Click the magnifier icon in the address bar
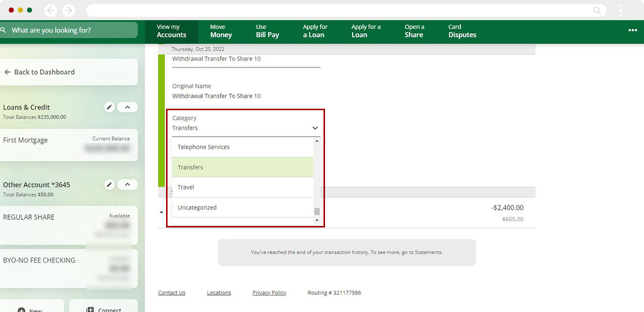 click(x=597, y=10)
